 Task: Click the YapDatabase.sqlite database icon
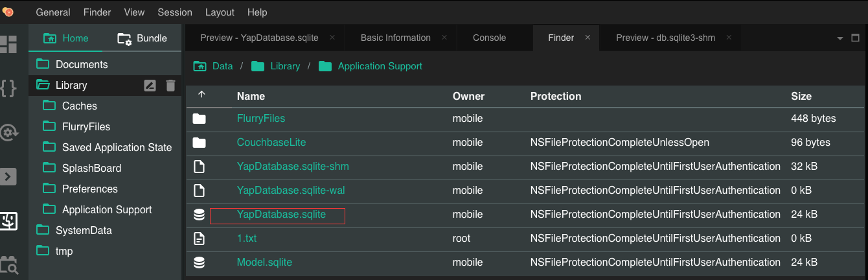[200, 215]
